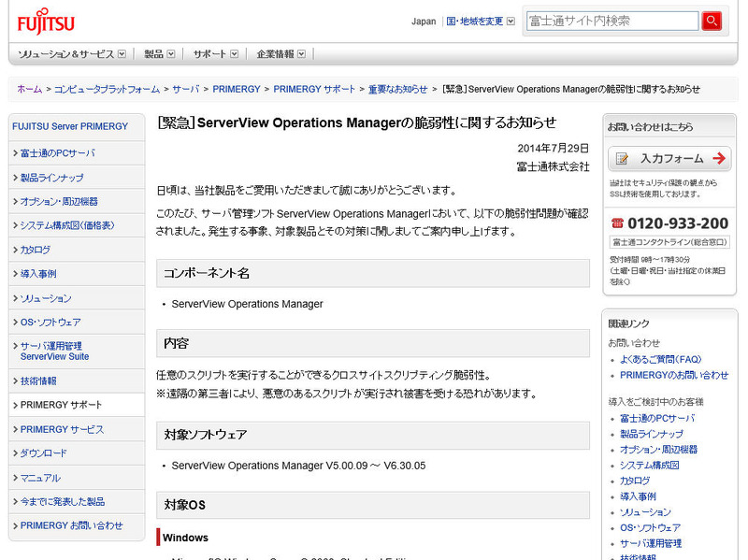Select 富士通のPCサーバ in left sidebar
Screen dimensions: 748x560
tap(57, 153)
